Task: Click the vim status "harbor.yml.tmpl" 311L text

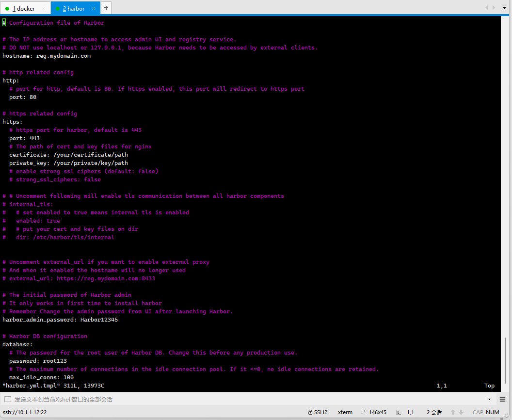Action: coord(53,386)
